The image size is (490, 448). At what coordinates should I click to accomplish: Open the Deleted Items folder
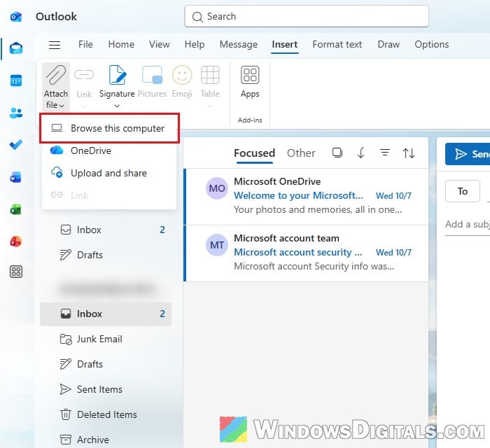pyautogui.click(x=106, y=414)
